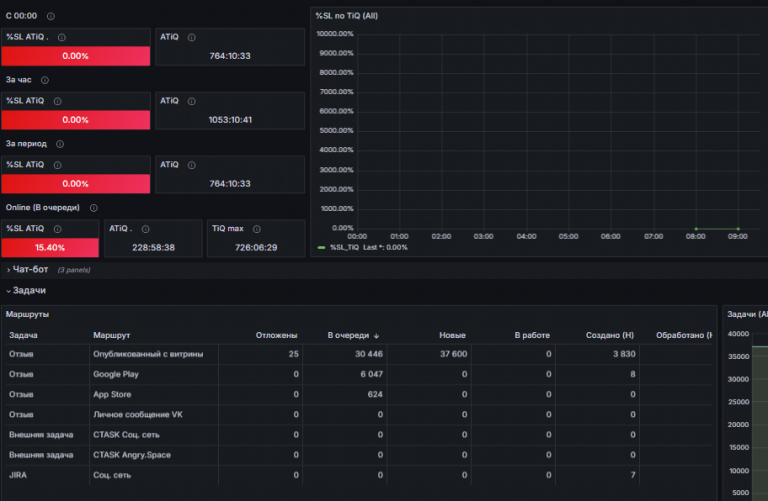Click the green %SL_TiQ legend color swatch
Viewport: 768px width, 501px height.
coord(321,247)
